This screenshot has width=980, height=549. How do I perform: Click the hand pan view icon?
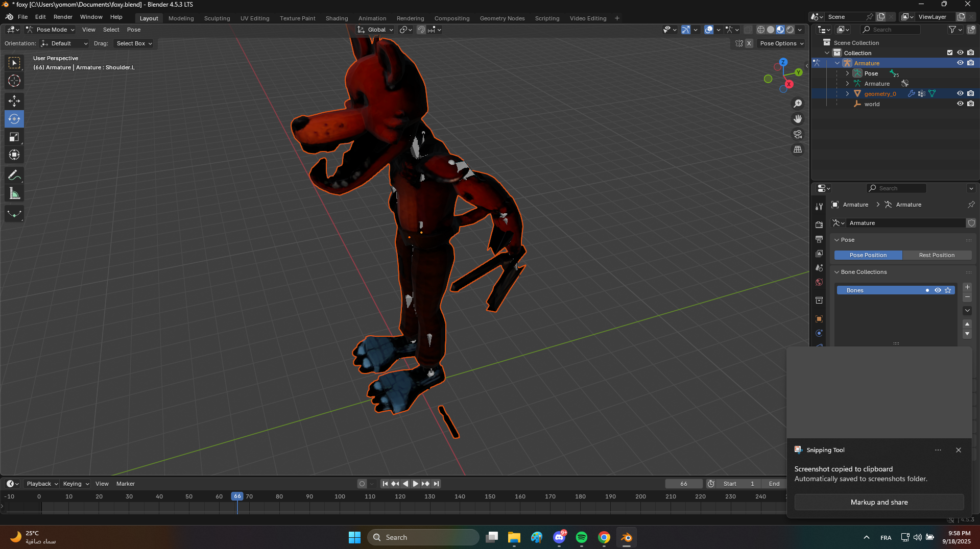point(797,119)
